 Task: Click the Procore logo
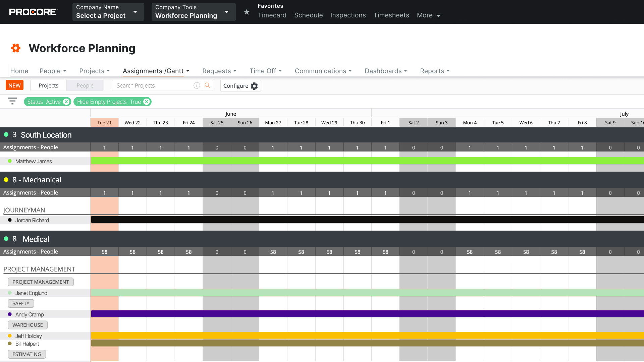(x=33, y=12)
